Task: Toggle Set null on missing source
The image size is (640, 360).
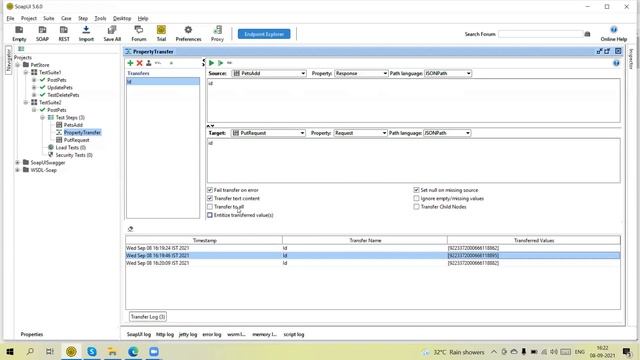Action: point(416,190)
